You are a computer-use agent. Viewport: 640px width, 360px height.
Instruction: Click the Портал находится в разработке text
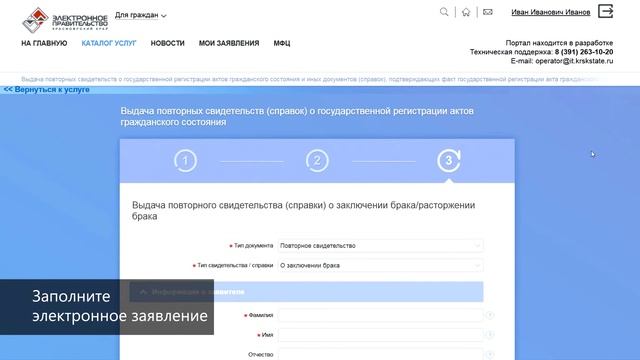[x=559, y=43]
